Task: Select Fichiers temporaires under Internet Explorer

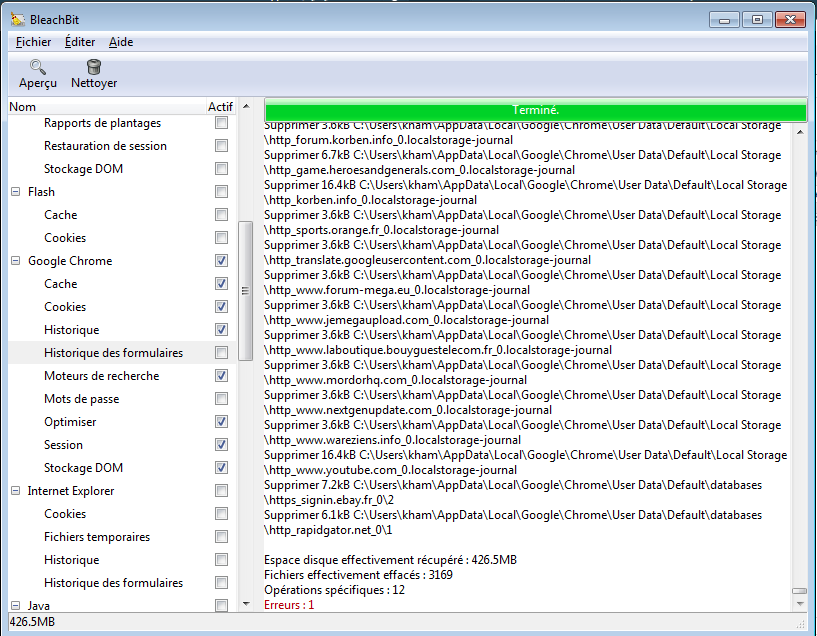Action: pos(97,537)
